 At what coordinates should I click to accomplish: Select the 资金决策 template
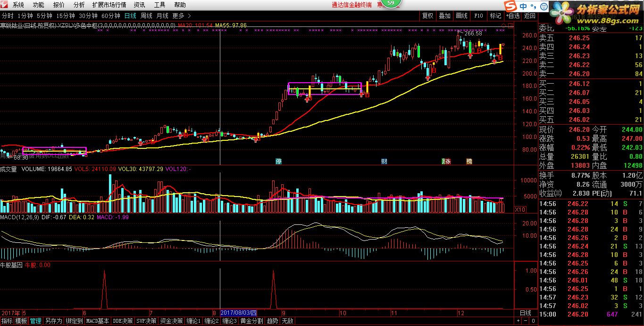pos(171,321)
